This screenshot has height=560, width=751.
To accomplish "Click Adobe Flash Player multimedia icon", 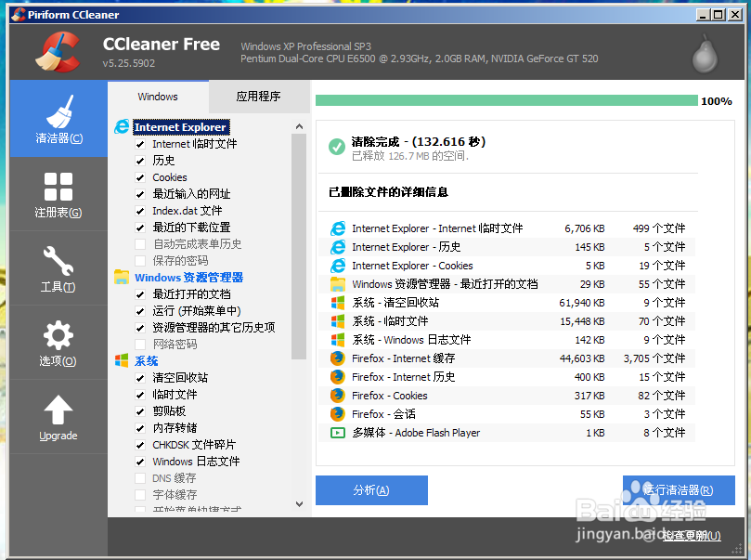I will pyautogui.click(x=338, y=433).
